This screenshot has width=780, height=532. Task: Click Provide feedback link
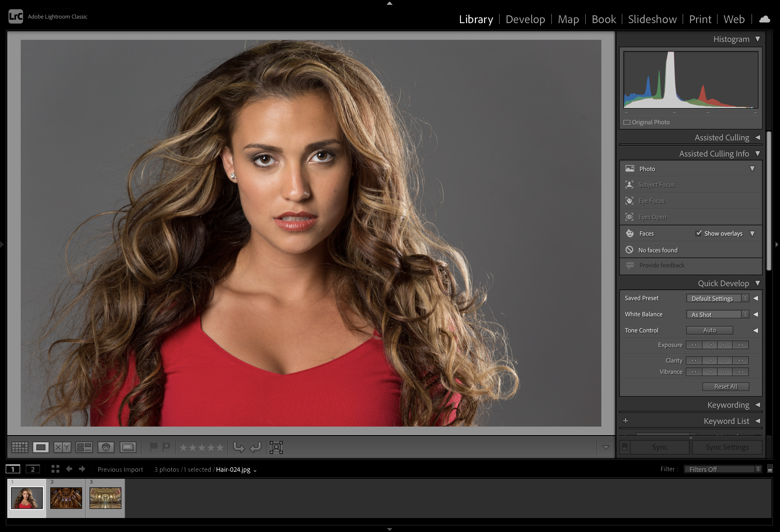pos(662,265)
